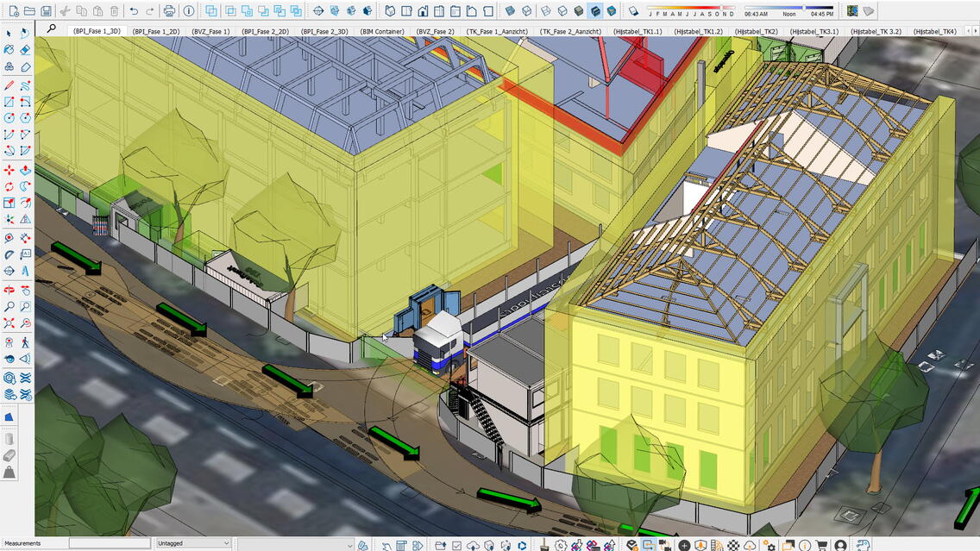Open (Hijstabel_TK1.1) scene tab
980x551 pixels.
coord(638,31)
